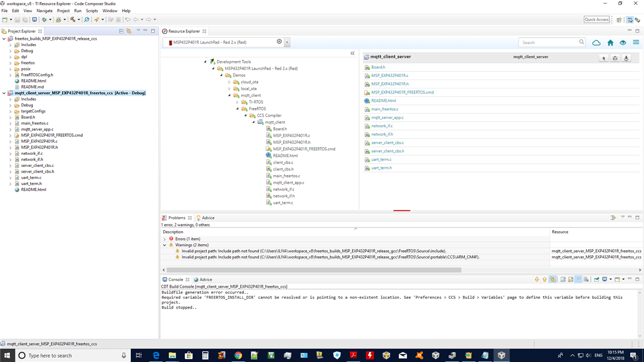Toggle Console link-with-selection button

[x=552, y=279]
